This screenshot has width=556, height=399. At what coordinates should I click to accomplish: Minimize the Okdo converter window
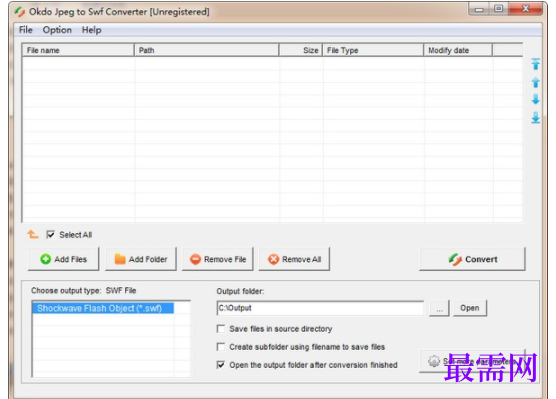click(479, 9)
